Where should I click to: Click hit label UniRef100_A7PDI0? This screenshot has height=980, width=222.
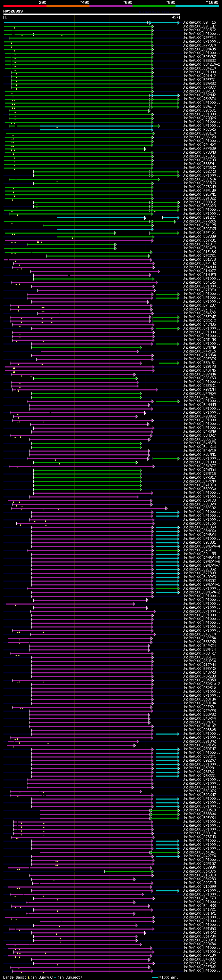coord(199,46)
